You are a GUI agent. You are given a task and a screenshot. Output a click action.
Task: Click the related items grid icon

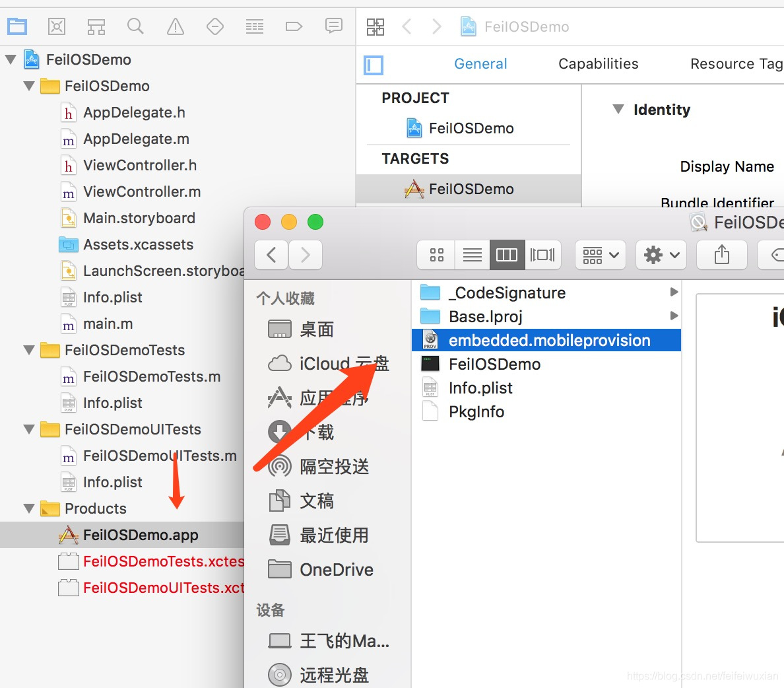tap(376, 26)
